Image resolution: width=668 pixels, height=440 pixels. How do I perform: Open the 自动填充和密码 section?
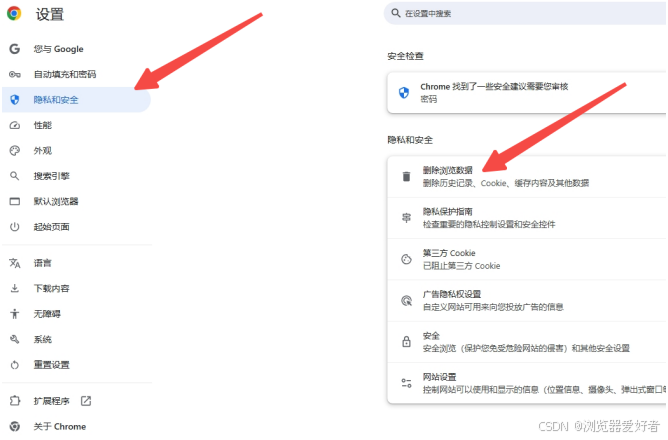77,75
